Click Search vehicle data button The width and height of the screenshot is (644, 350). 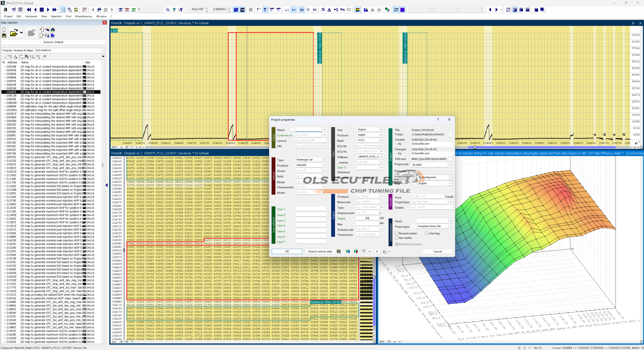[320, 251]
